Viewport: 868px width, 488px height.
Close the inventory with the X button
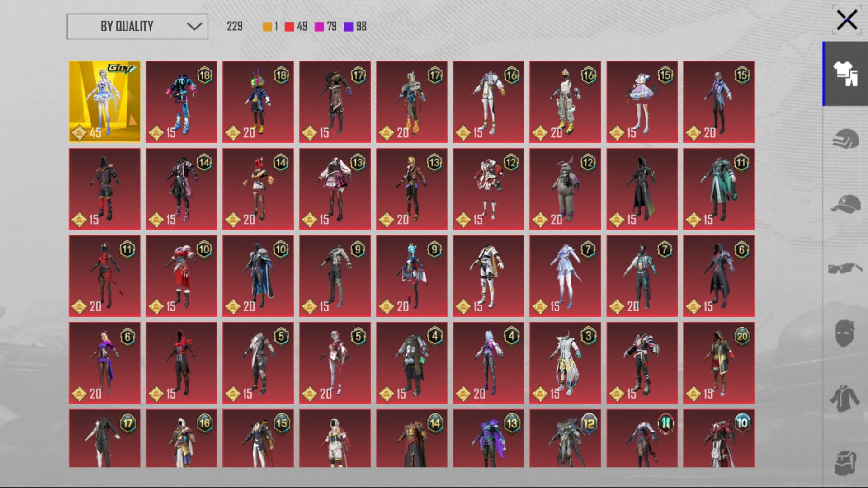846,20
